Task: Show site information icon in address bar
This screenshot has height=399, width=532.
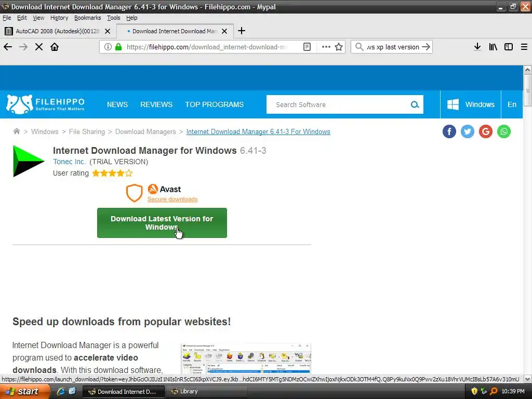Action: coord(108,47)
